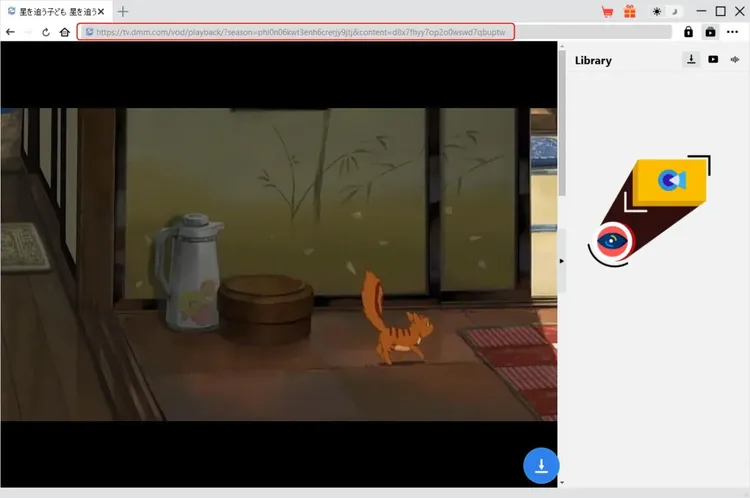Screen dimensions: 750x498
Task: Reload the current page
Action: [x=46, y=32]
